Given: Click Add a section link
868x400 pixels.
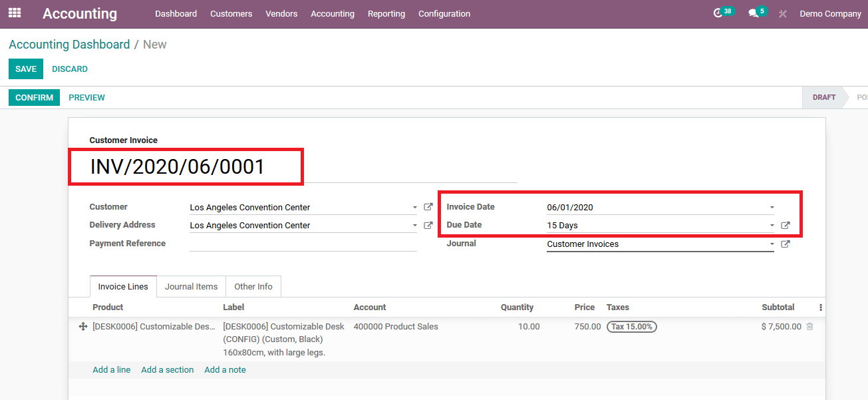Looking at the screenshot, I should [x=168, y=369].
